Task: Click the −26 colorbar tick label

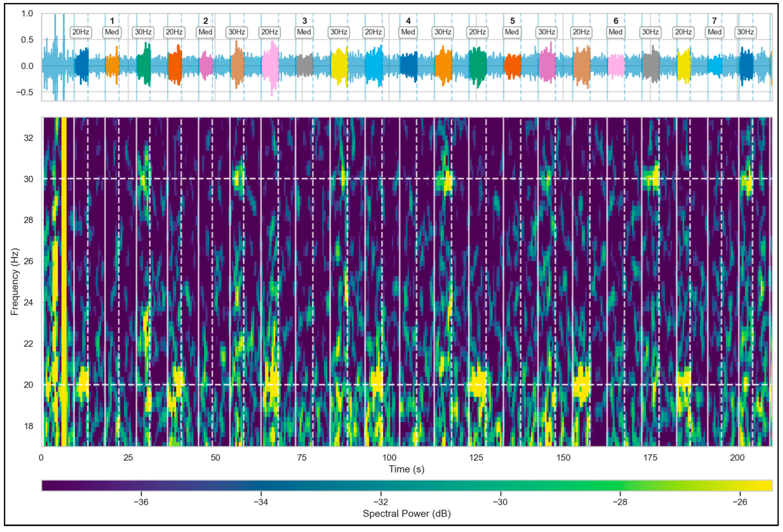Action: coord(740,502)
